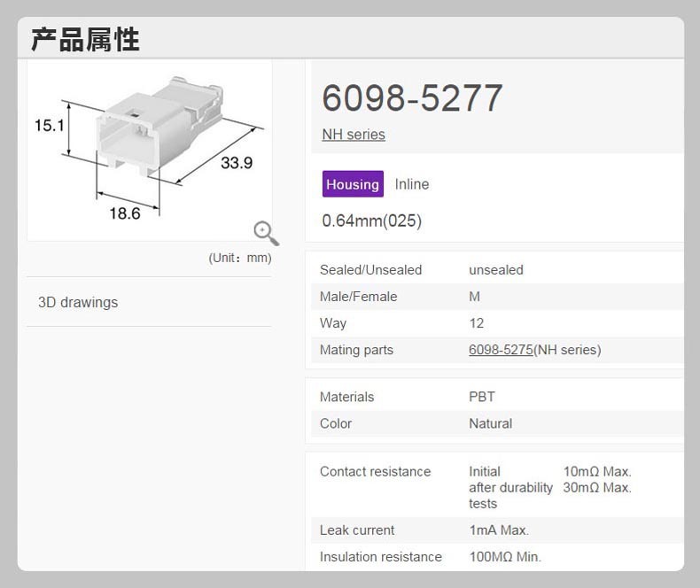
Task: Click the Insulation resistance row label
Action: pyautogui.click(x=380, y=557)
